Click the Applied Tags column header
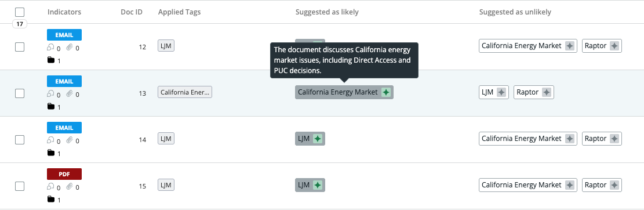The image size is (644, 210). click(180, 12)
